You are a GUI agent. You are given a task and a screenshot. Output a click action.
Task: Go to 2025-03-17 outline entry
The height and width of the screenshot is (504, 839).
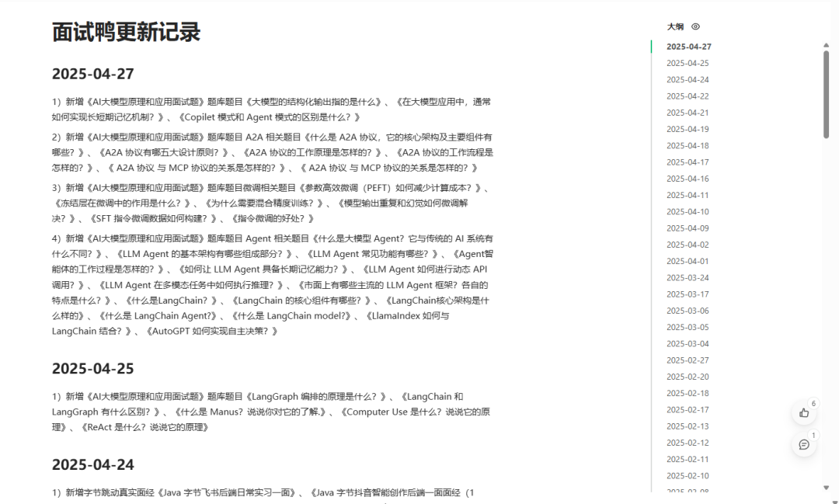[688, 294]
